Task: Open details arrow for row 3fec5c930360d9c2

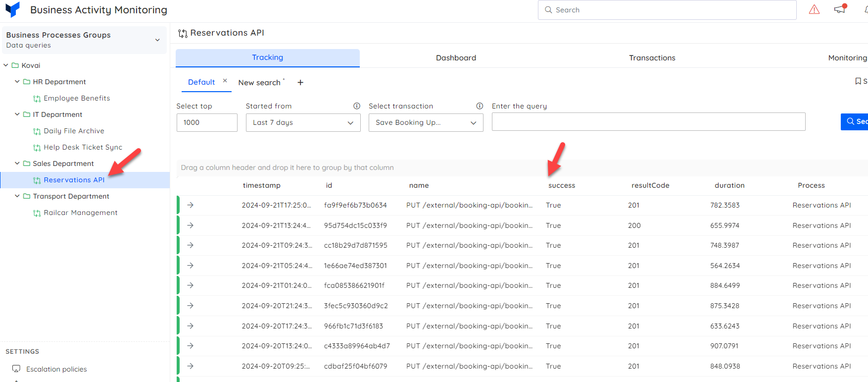Action: point(191,306)
